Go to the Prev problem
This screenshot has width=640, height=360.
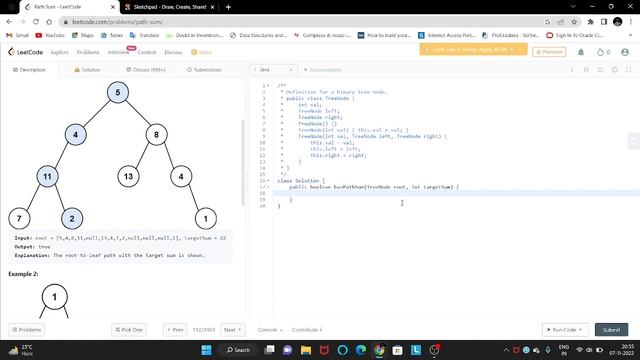(x=176, y=330)
